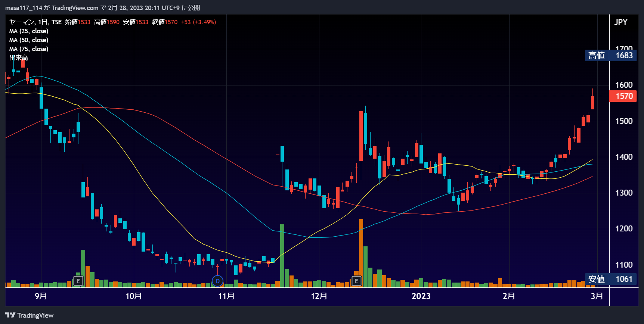Click the 1300 price axis label

[x=624, y=193]
